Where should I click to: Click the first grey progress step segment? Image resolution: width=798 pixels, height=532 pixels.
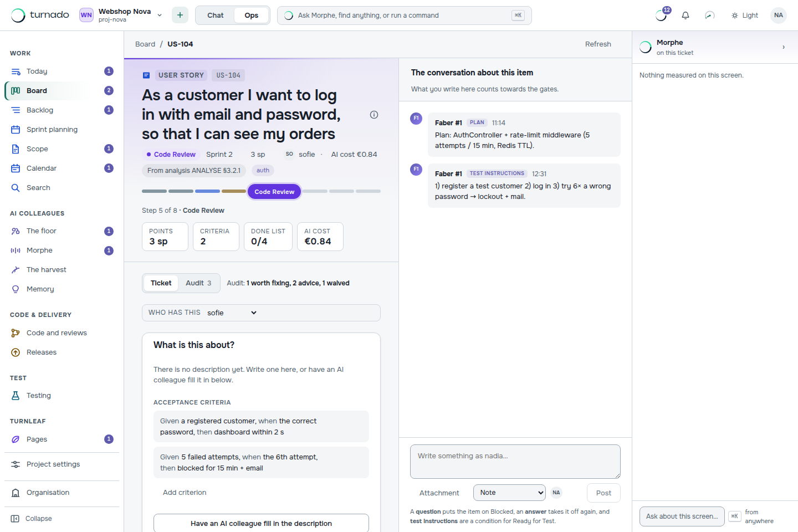[154, 191]
